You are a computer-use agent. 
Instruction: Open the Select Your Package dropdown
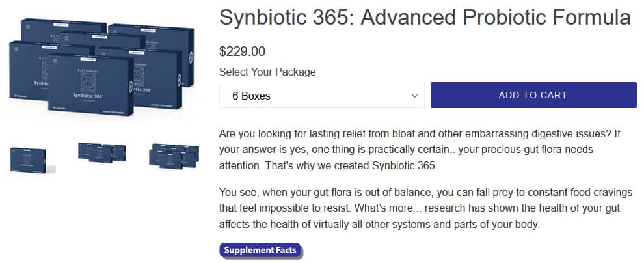point(321,96)
